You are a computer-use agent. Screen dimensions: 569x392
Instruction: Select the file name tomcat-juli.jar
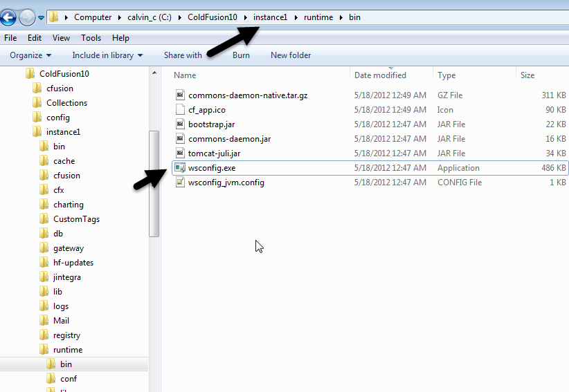(x=214, y=153)
